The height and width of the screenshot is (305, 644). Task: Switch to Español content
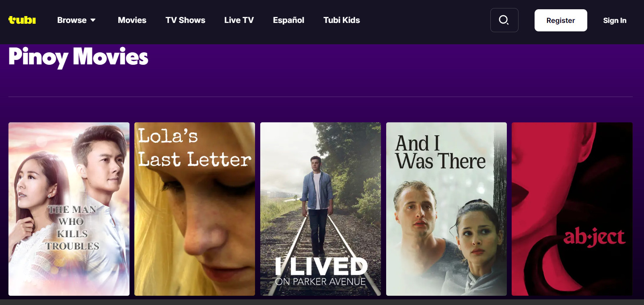click(288, 20)
